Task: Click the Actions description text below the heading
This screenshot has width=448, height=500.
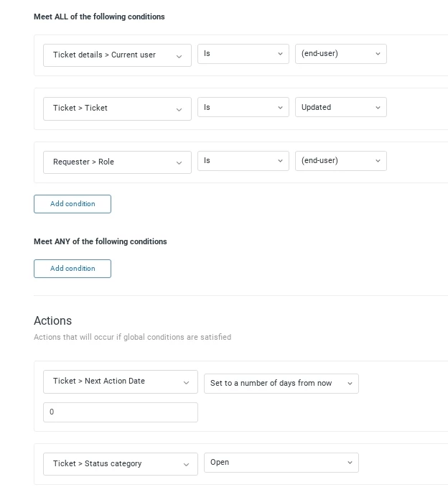Action: tap(132, 337)
